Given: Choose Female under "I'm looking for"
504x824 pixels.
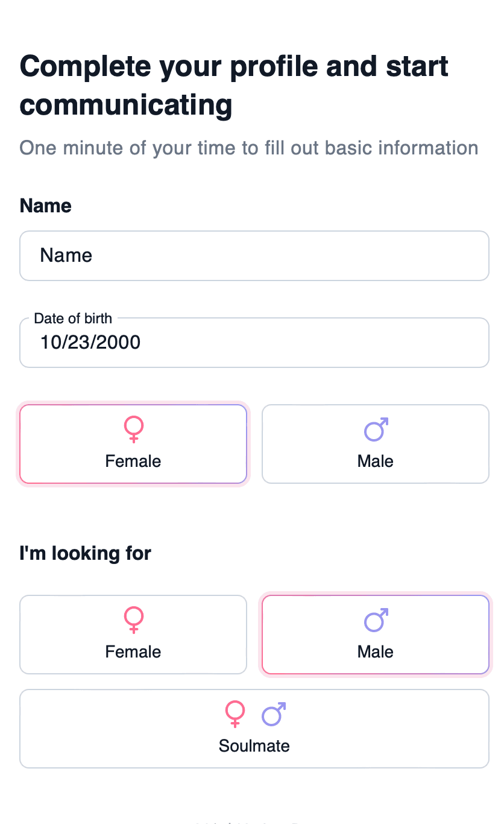Looking at the screenshot, I should pyautogui.click(x=133, y=635).
